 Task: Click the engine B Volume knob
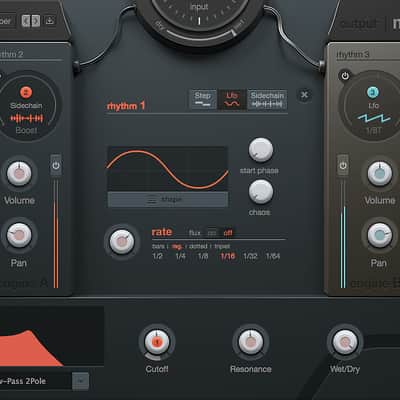point(380,173)
